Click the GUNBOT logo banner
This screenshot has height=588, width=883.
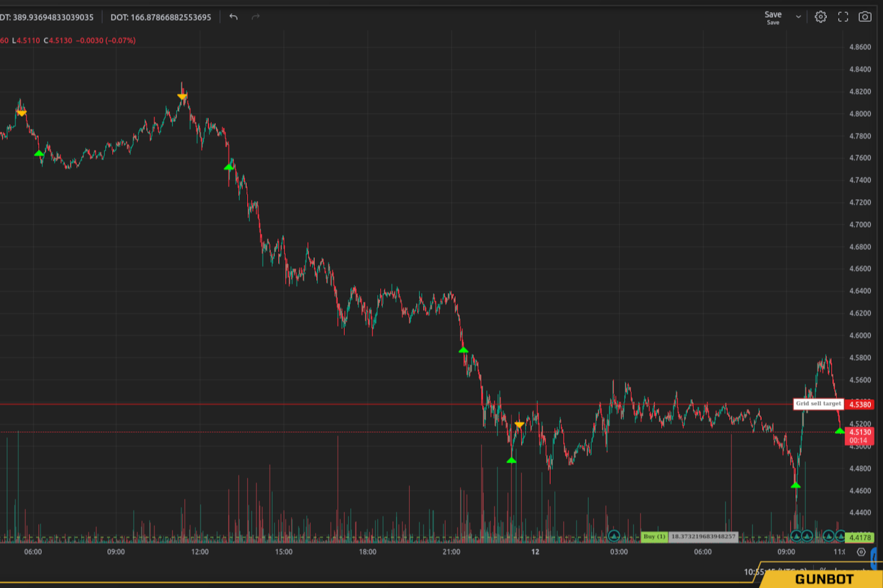click(x=823, y=578)
